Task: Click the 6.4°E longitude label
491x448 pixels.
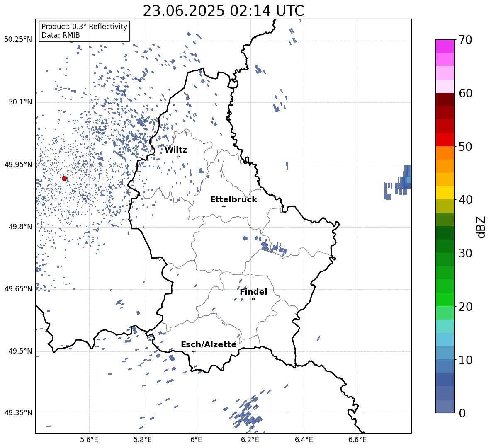Action: 304,440
